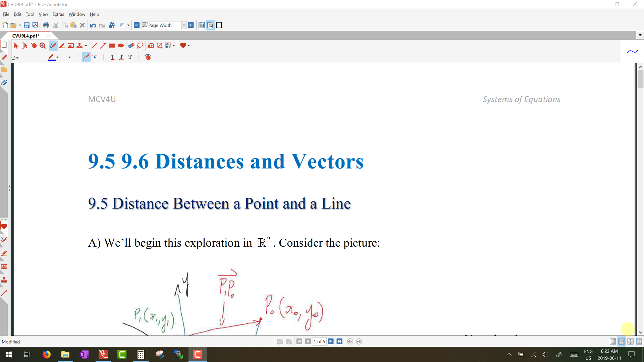The image size is (644, 362).
Task: Click the Snapshot camera tool
Action: point(151,46)
